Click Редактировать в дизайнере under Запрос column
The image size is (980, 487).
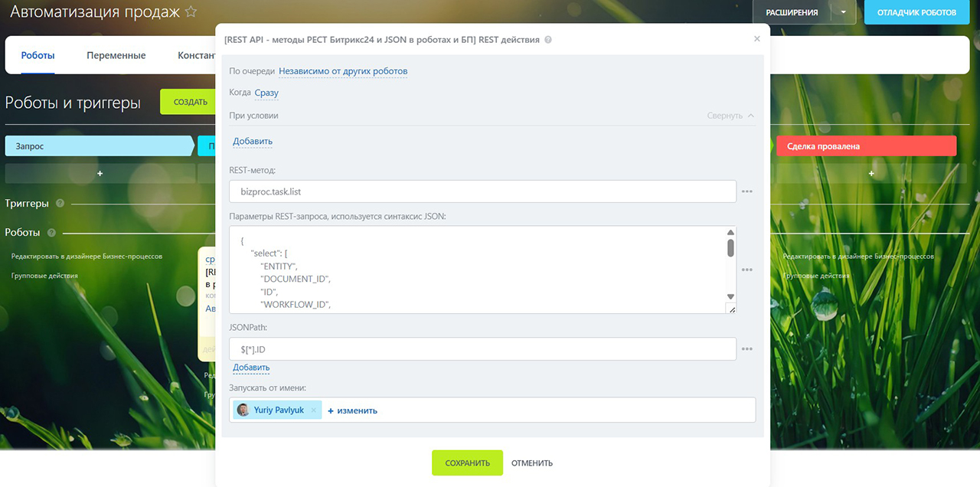87,257
